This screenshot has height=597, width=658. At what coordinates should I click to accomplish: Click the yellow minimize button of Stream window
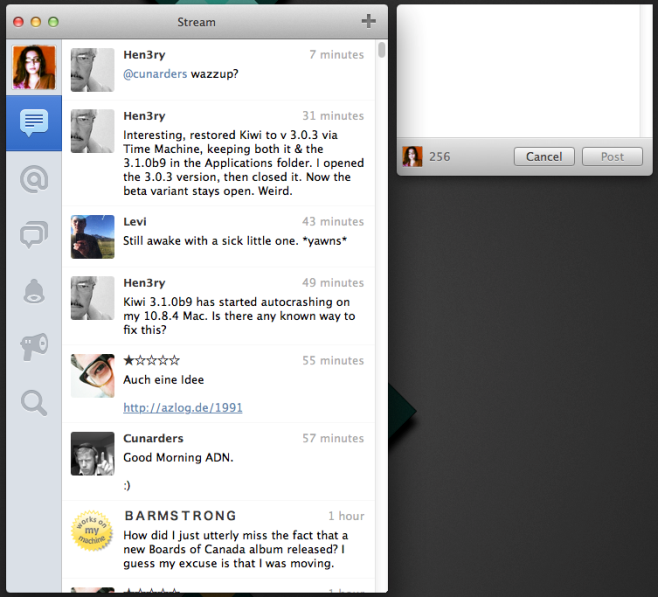36,22
